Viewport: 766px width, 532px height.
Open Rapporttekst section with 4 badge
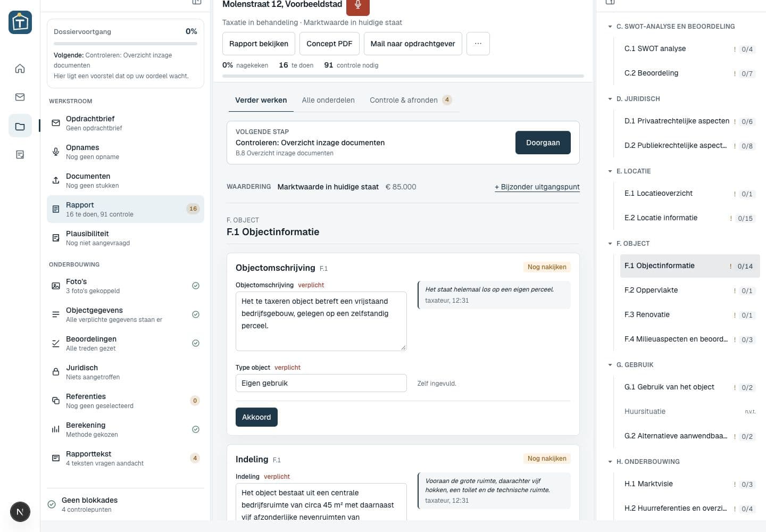(x=126, y=458)
